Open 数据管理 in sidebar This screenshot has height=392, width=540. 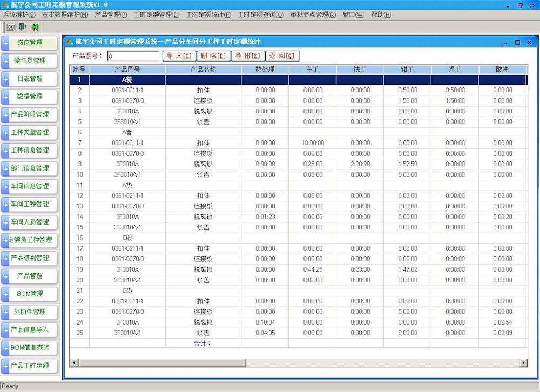click(x=30, y=97)
